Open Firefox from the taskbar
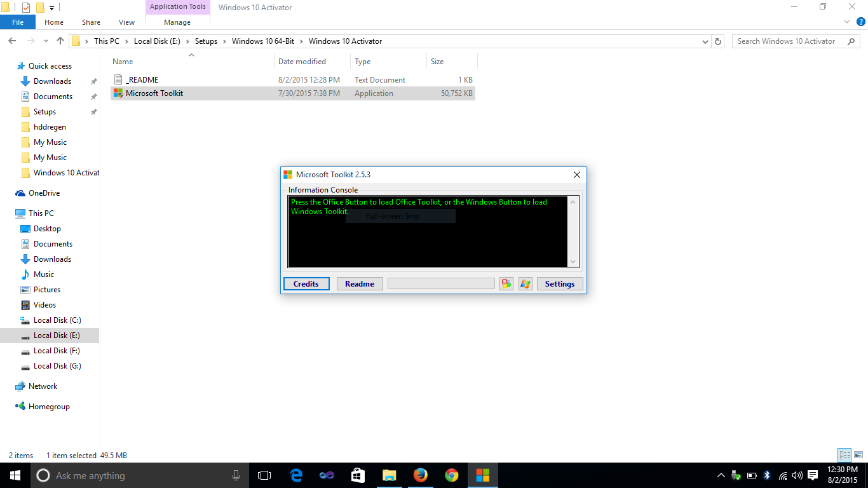Viewport: 868px width, 488px height. click(420, 475)
